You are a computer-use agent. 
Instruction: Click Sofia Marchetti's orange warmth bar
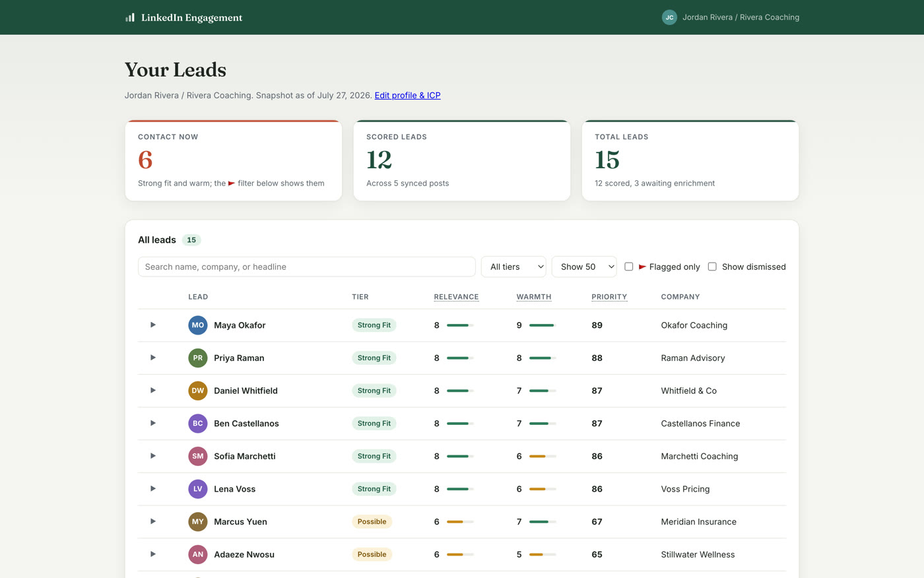(543, 456)
